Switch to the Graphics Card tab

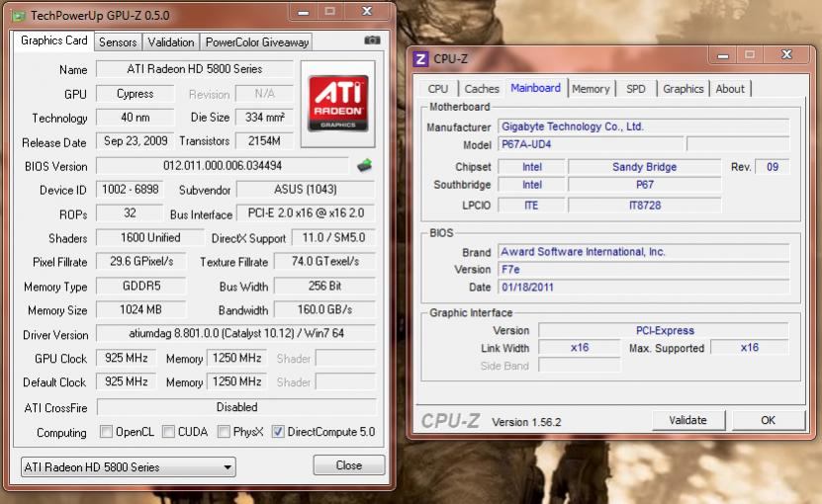pyautogui.click(x=54, y=41)
